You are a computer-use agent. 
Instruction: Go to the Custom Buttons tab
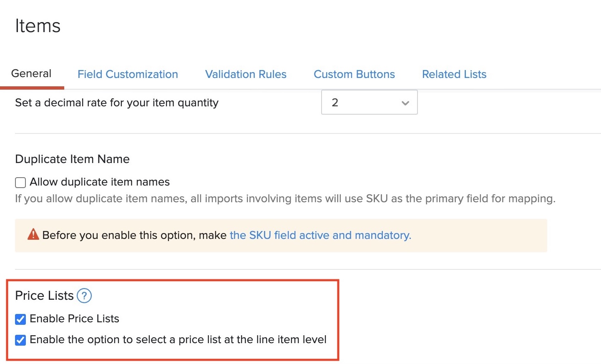[354, 74]
